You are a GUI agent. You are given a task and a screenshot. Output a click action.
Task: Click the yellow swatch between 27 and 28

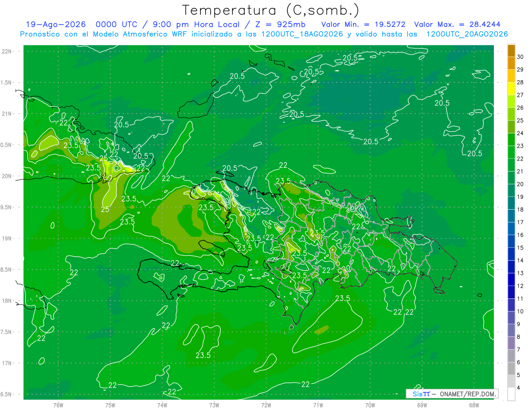tap(511, 89)
